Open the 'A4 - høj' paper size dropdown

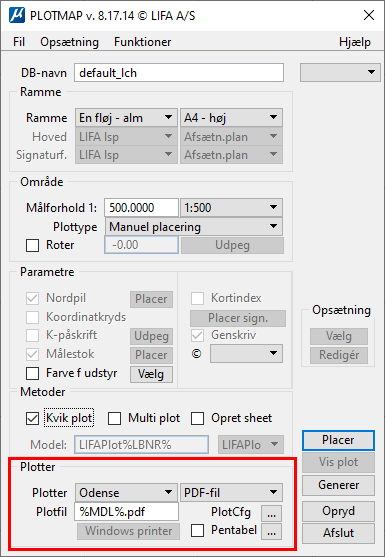(231, 118)
